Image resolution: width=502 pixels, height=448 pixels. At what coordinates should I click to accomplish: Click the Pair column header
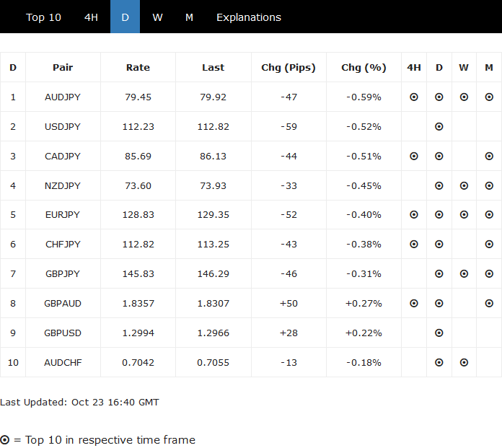63,67
